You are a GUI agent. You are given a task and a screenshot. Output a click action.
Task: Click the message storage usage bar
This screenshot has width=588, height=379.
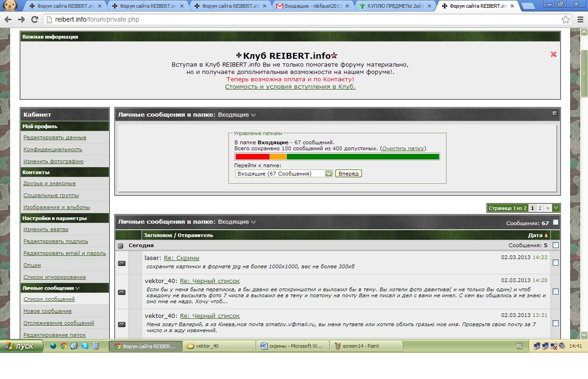(337, 157)
